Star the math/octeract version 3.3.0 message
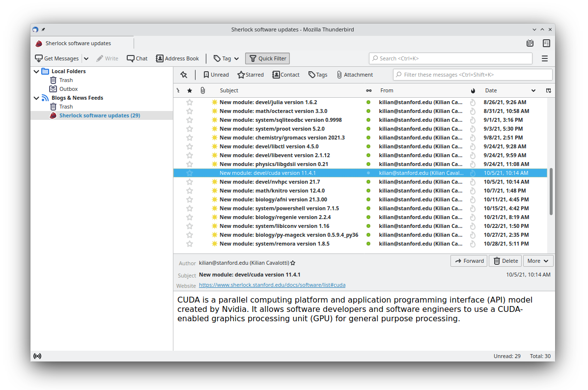The height and width of the screenshot is (390, 588). (190, 111)
